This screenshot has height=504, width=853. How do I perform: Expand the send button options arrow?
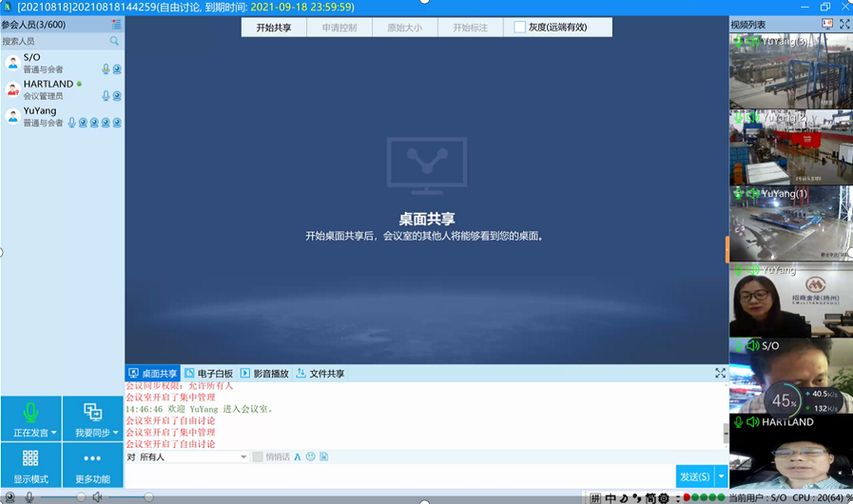721,476
